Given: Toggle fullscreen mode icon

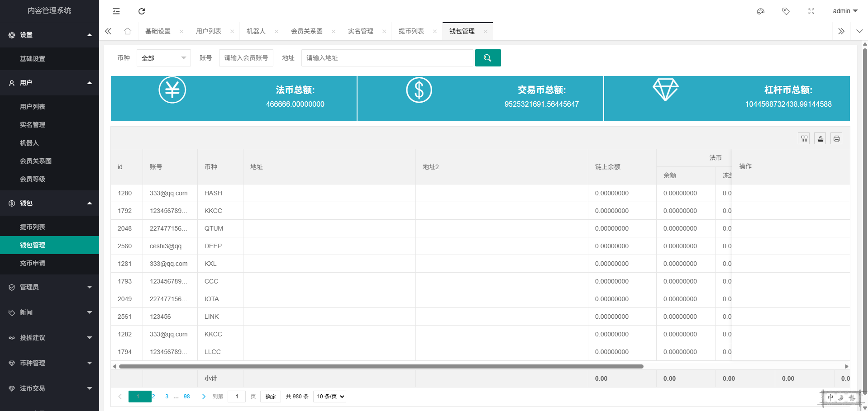Looking at the screenshot, I should [x=811, y=11].
